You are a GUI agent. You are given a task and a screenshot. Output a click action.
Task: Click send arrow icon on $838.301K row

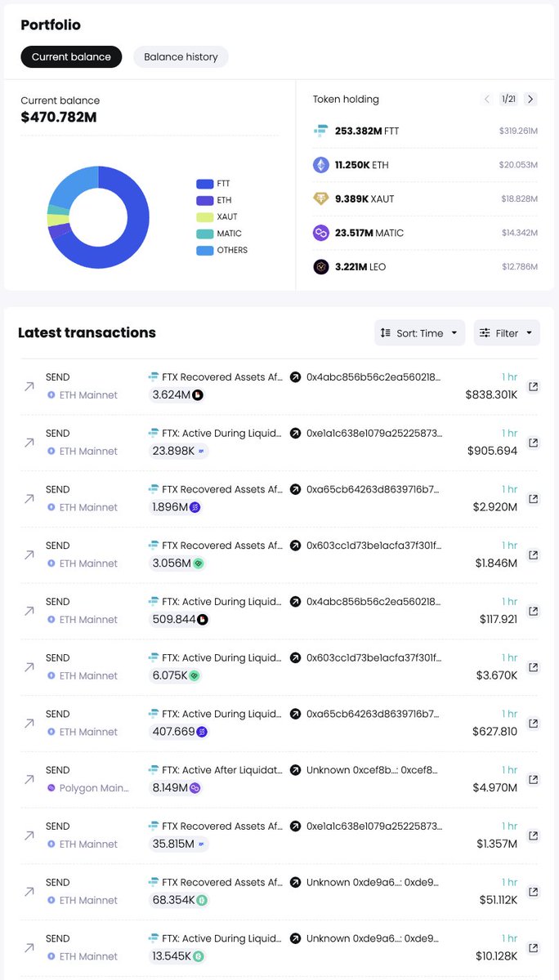[x=29, y=387]
